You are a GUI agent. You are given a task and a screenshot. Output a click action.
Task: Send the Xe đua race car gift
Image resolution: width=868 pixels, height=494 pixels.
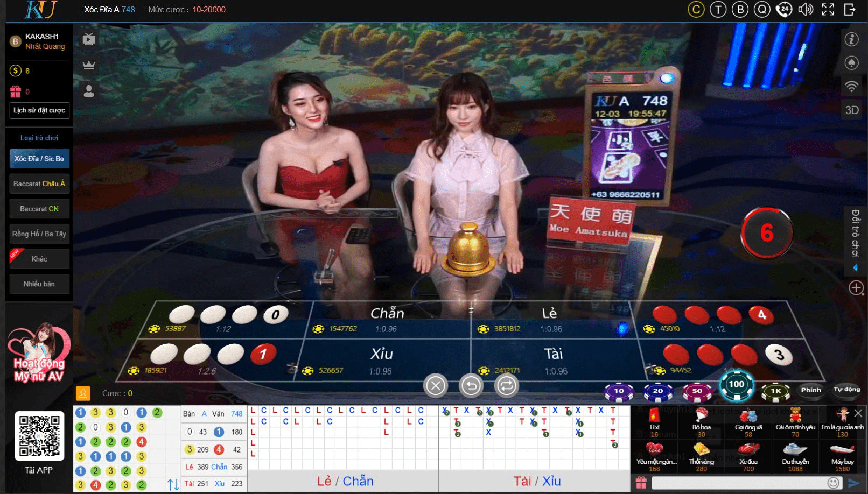748,457
